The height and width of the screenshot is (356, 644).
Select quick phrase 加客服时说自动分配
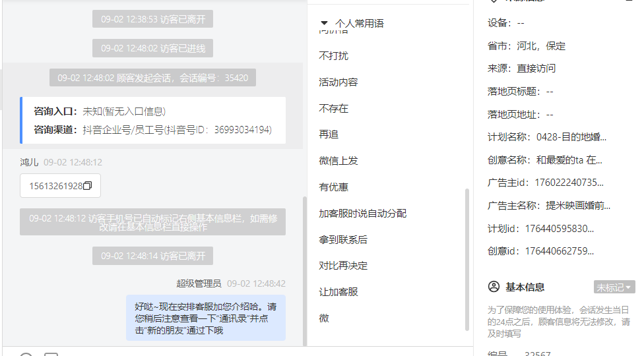363,214
